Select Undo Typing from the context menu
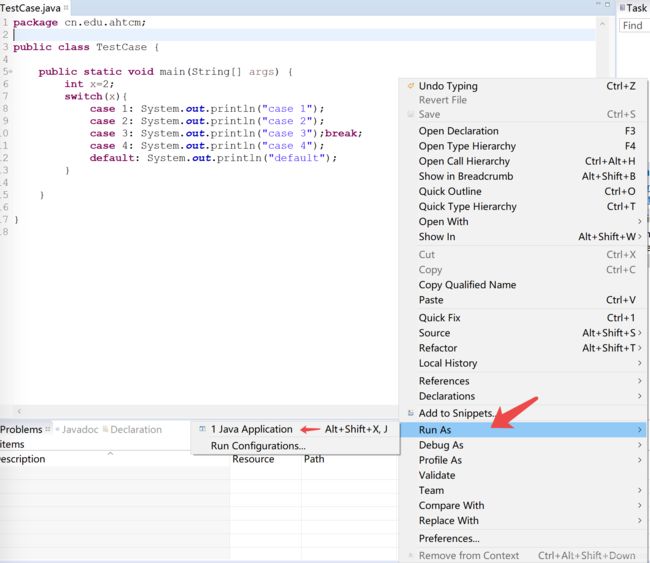 pos(523,86)
